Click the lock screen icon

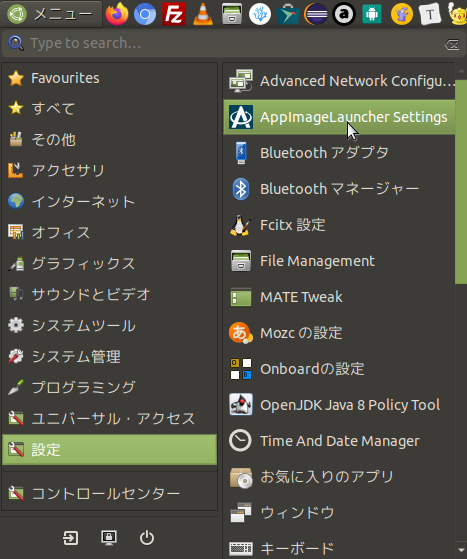pos(109,538)
